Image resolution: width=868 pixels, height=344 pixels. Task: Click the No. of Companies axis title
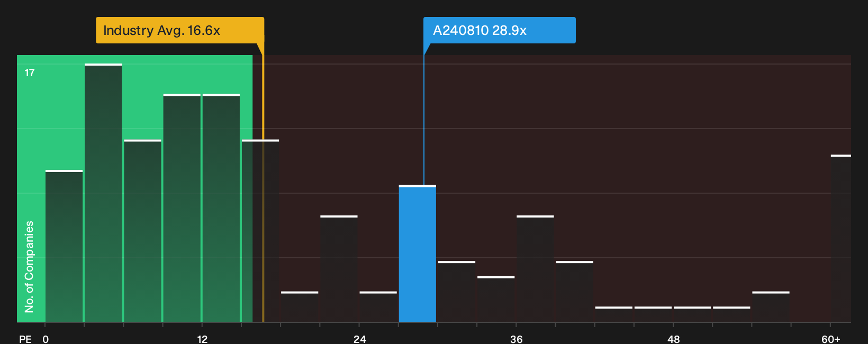[x=29, y=267]
